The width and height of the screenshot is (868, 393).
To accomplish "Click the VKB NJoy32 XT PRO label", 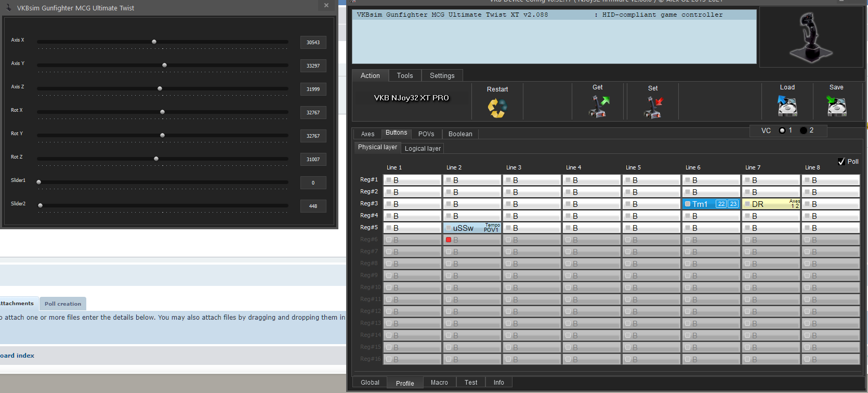I will tap(412, 98).
